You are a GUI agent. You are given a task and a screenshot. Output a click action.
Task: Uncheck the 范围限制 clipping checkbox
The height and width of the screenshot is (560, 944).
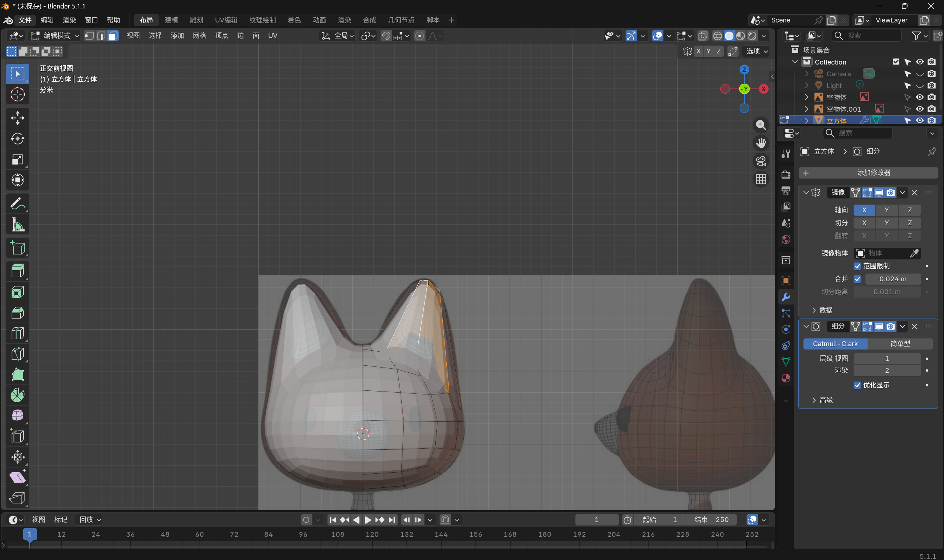(857, 266)
